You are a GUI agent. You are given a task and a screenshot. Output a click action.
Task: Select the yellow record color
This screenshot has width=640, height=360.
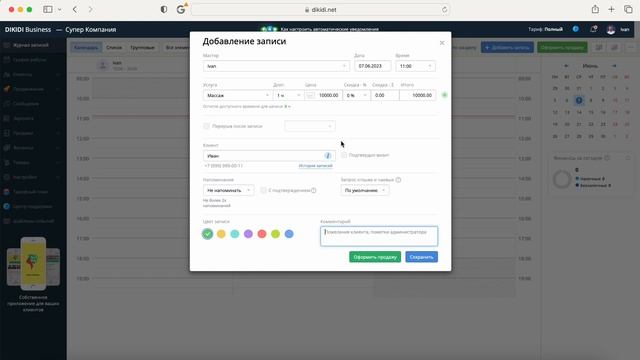pyautogui.click(x=221, y=234)
